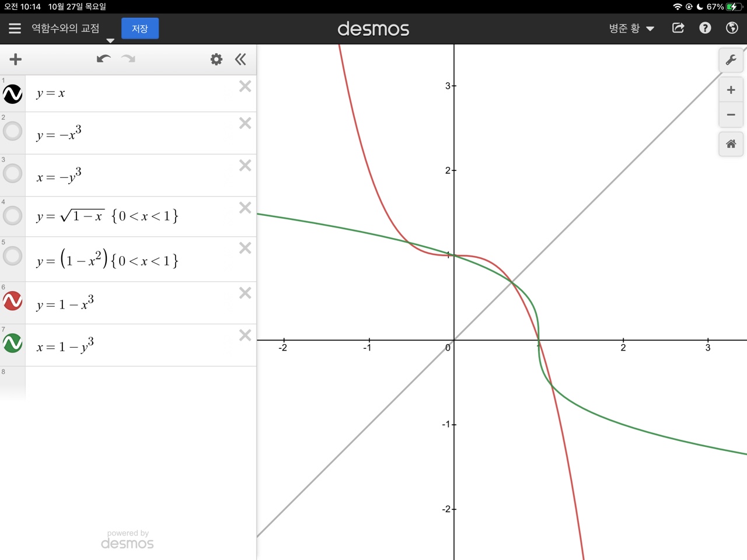The height and width of the screenshot is (560, 747).
Task: Expand the dropdown arrow below the graph title
Action: click(110, 41)
